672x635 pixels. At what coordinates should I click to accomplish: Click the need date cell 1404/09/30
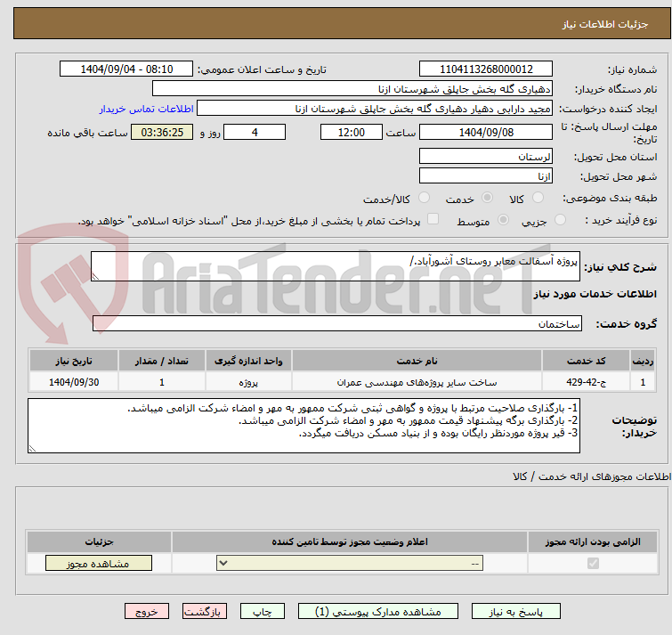pyautogui.click(x=74, y=381)
